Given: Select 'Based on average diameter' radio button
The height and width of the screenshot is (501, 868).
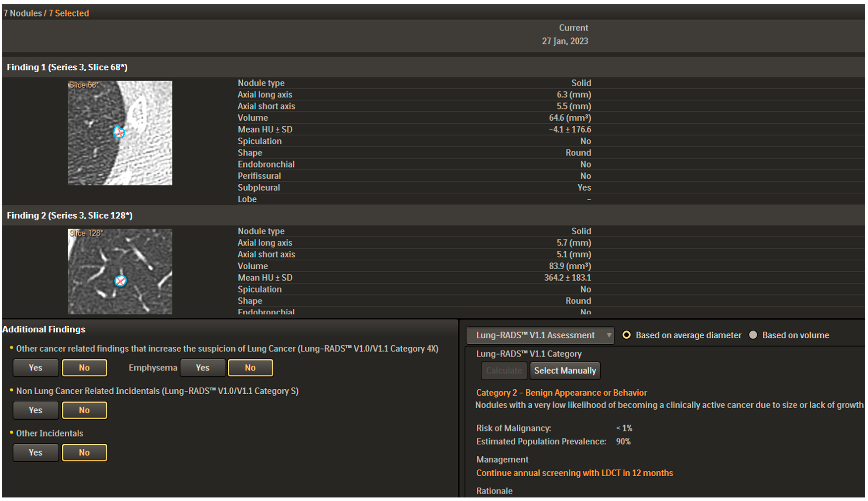Looking at the screenshot, I should click(x=627, y=335).
